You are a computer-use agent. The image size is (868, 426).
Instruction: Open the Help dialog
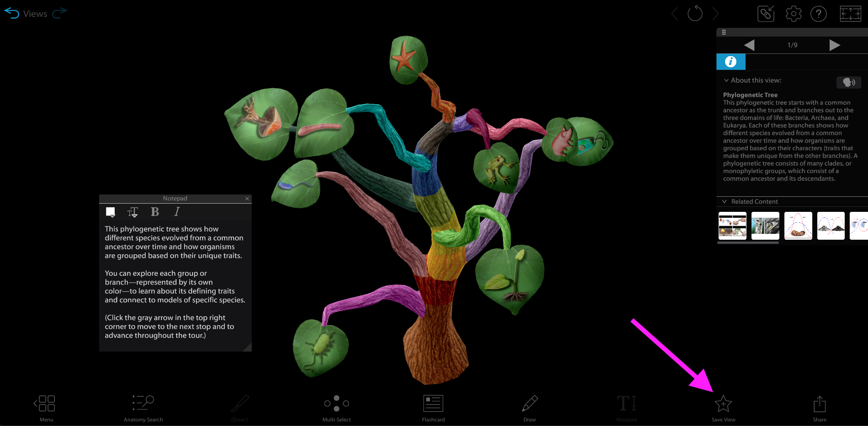tap(819, 14)
